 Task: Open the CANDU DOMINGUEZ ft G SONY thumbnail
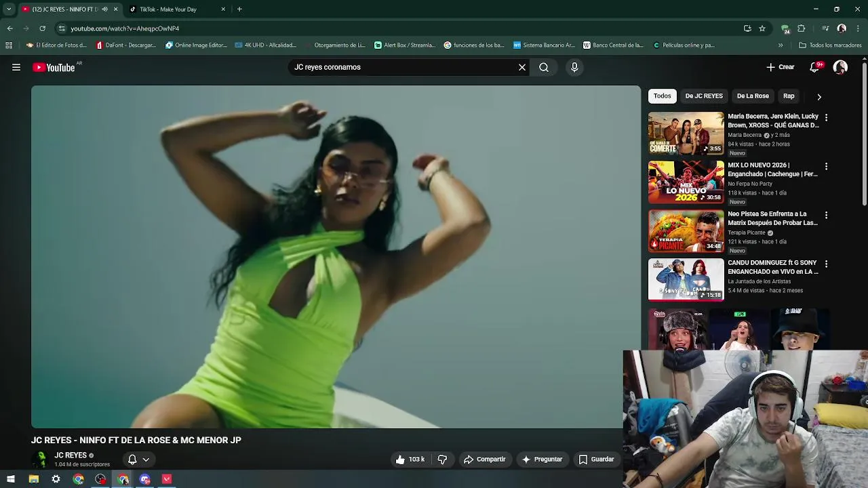coord(686,279)
